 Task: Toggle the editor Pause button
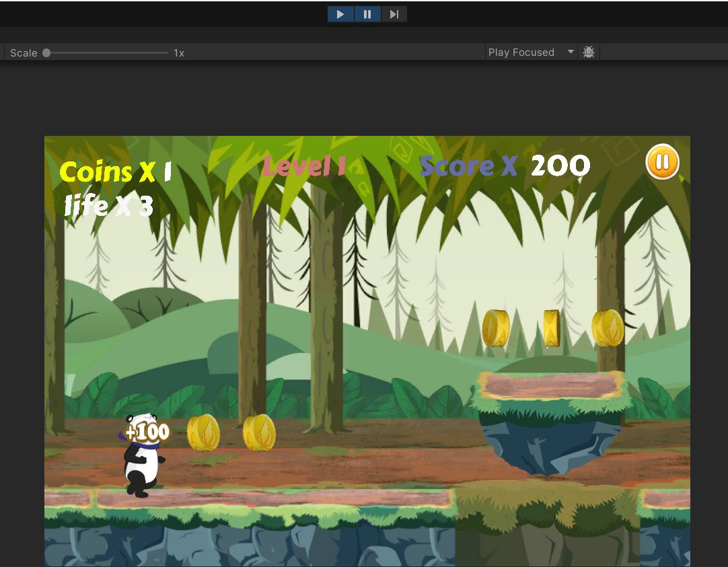(x=367, y=14)
